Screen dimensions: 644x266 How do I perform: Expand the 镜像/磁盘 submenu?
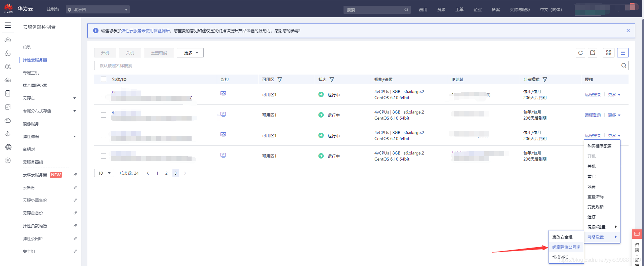(602, 227)
